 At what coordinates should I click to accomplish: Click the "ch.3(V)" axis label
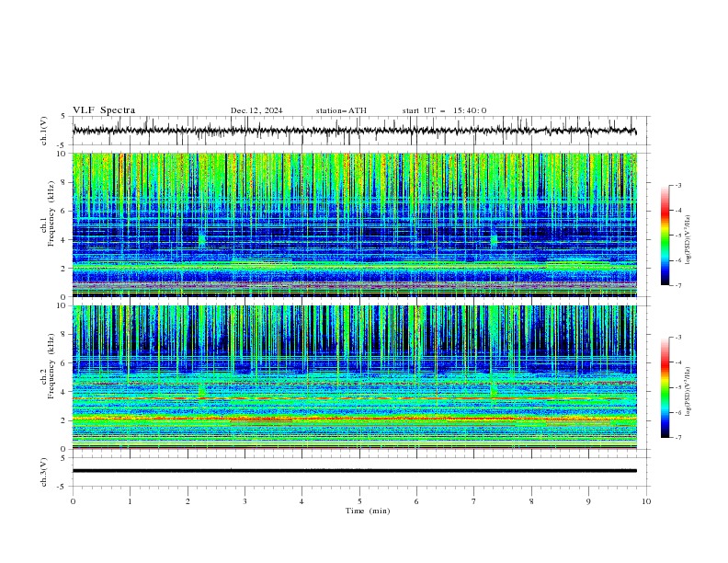coord(44,472)
